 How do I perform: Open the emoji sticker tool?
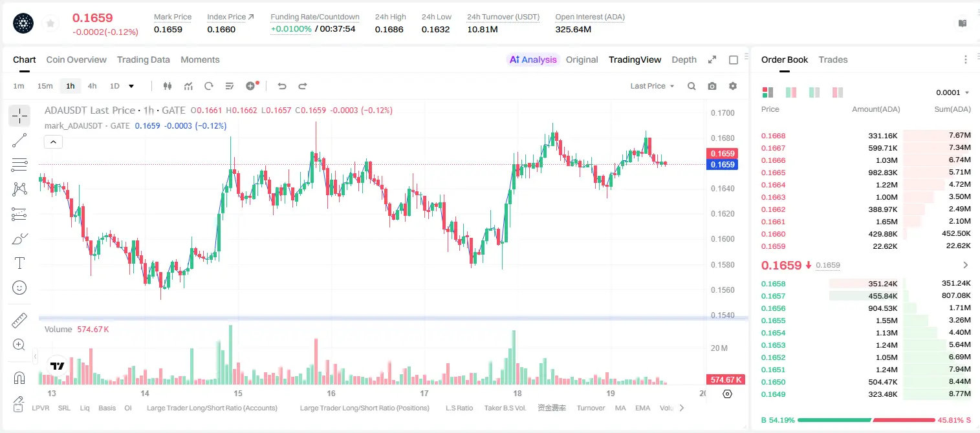[19, 288]
